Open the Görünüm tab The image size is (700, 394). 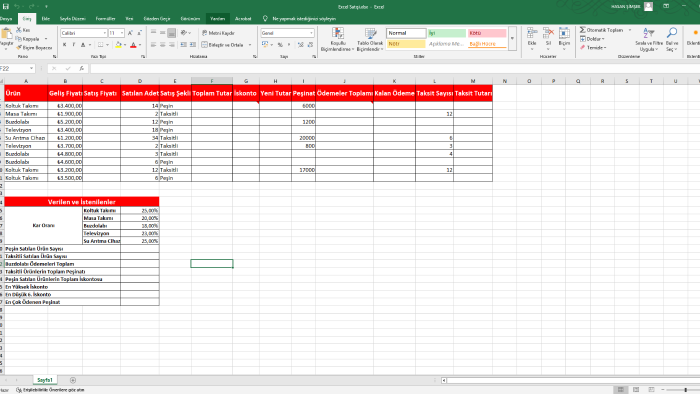pyautogui.click(x=190, y=19)
